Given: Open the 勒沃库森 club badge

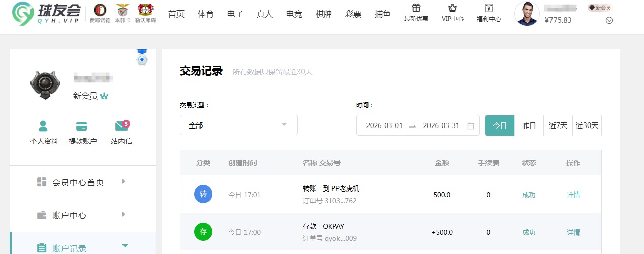Looking at the screenshot, I should (x=145, y=14).
